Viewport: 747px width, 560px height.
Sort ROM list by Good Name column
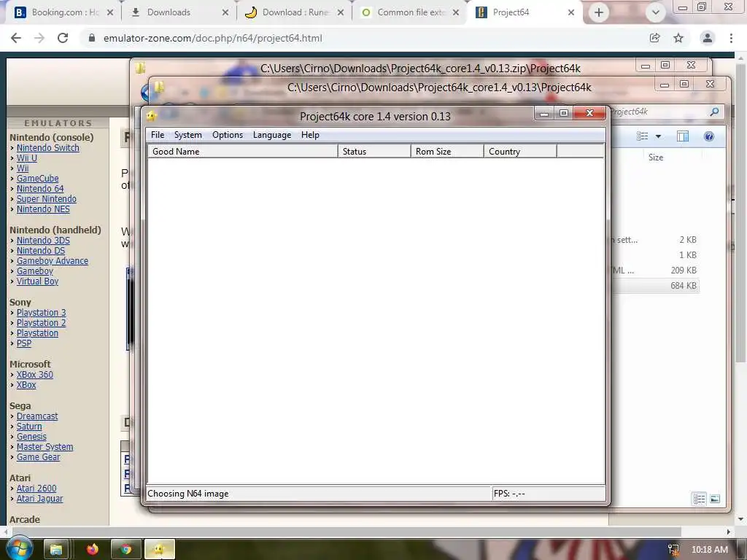pyautogui.click(x=243, y=152)
